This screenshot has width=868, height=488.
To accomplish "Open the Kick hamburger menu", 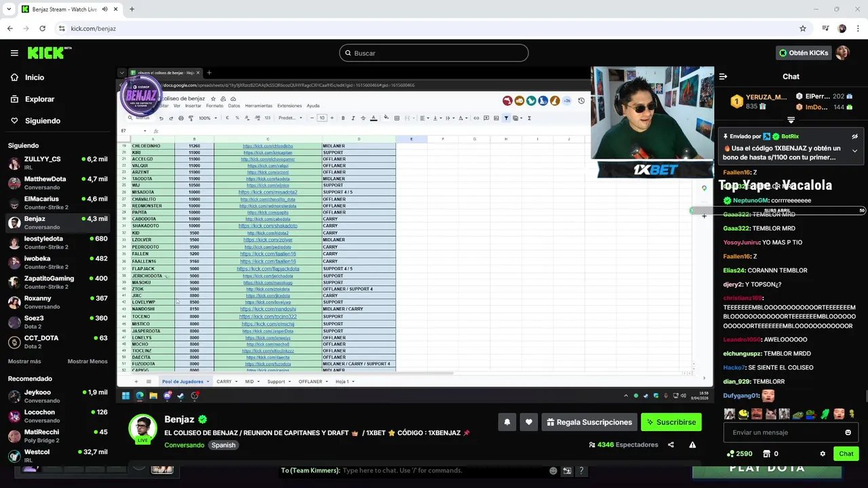I will pos(14,53).
